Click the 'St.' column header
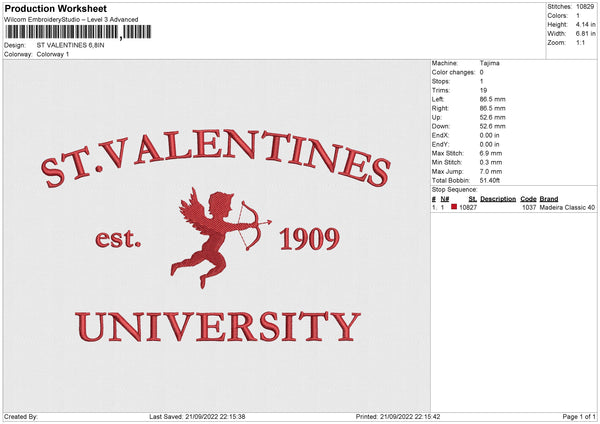The height and width of the screenshot is (424, 600). point(473,199)
